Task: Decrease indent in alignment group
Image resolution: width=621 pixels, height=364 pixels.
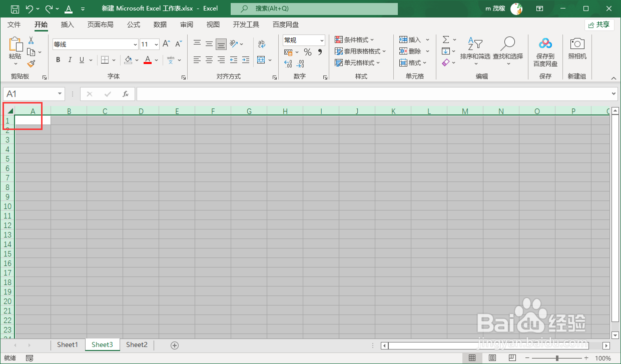Action: point(234,60)
